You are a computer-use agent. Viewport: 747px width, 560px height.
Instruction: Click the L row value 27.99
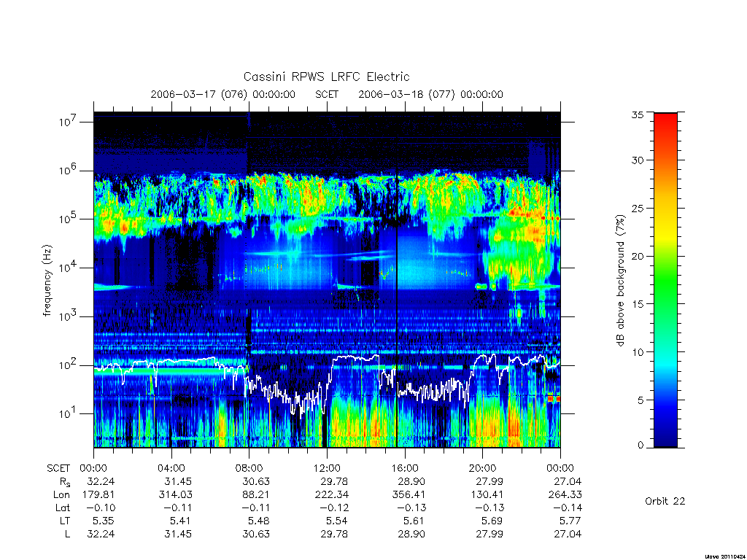pyautogui.click(x=489, y=534)
